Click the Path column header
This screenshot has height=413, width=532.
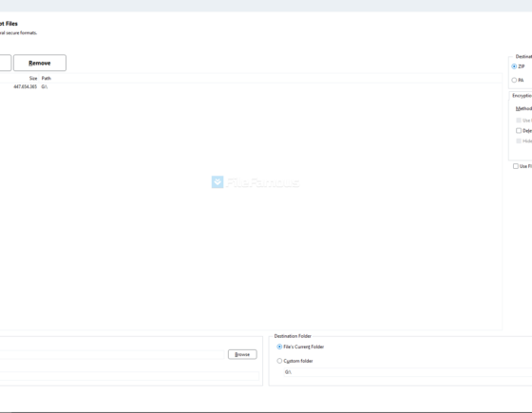[47, 78]
